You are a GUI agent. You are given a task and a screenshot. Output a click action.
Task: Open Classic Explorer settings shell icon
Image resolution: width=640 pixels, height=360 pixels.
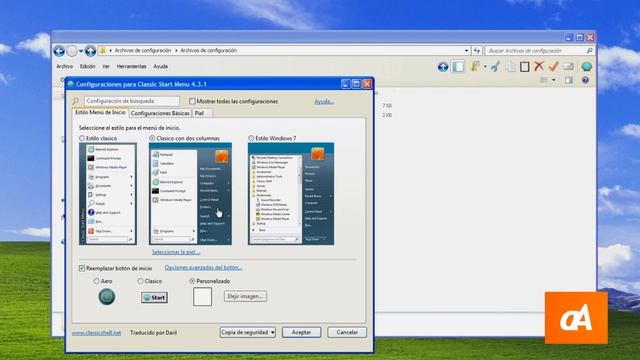(587, 67)
